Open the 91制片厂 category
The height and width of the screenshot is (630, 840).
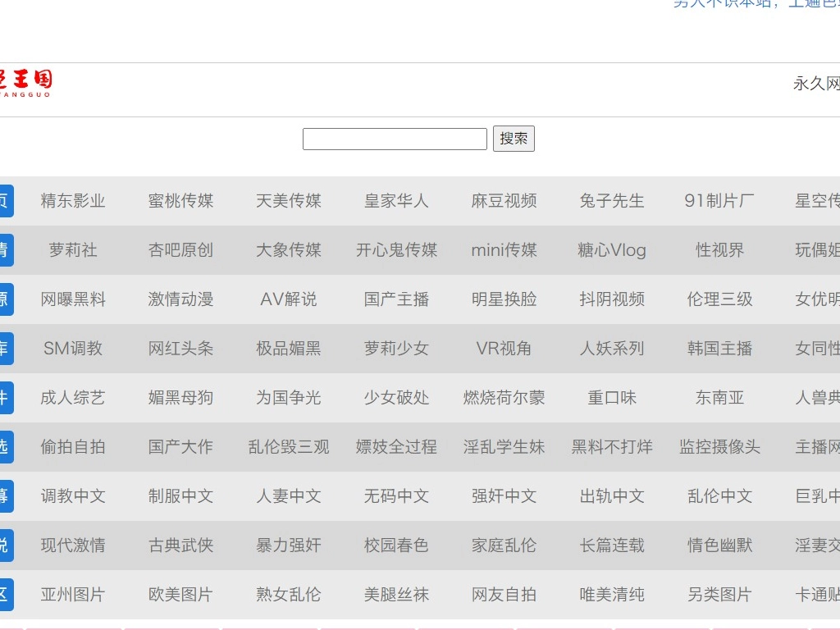(719, 201)
